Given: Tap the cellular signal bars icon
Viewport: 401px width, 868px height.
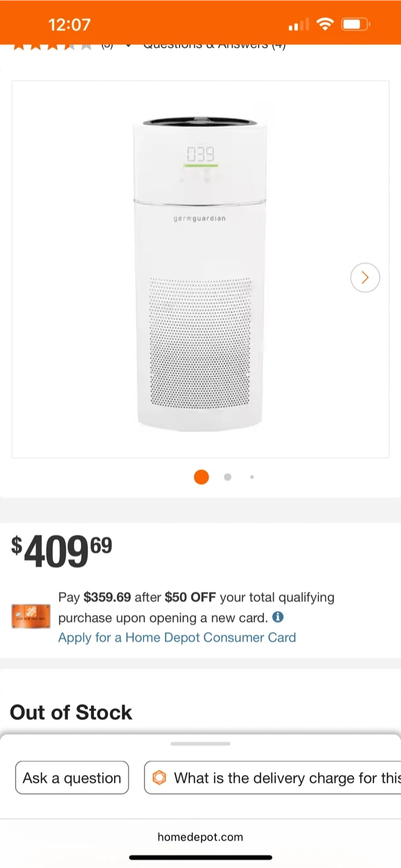Looking at the screenshot, I should tap(298, 25).
